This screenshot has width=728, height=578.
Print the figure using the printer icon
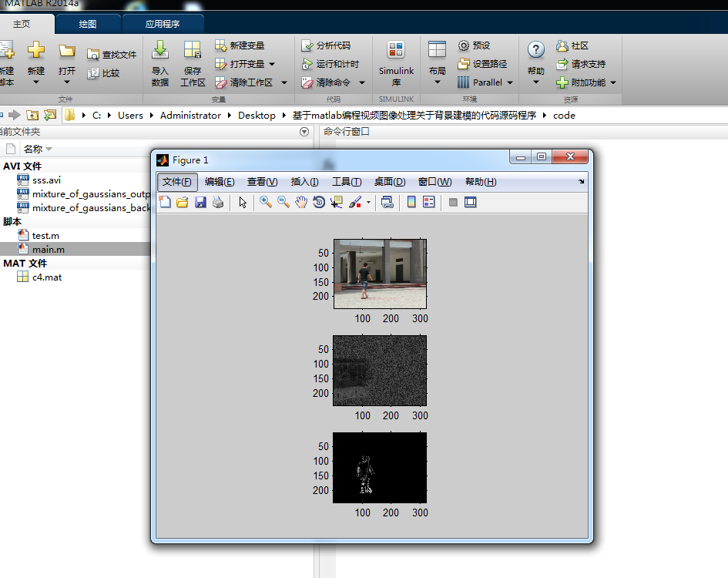[x=218, y=202]
